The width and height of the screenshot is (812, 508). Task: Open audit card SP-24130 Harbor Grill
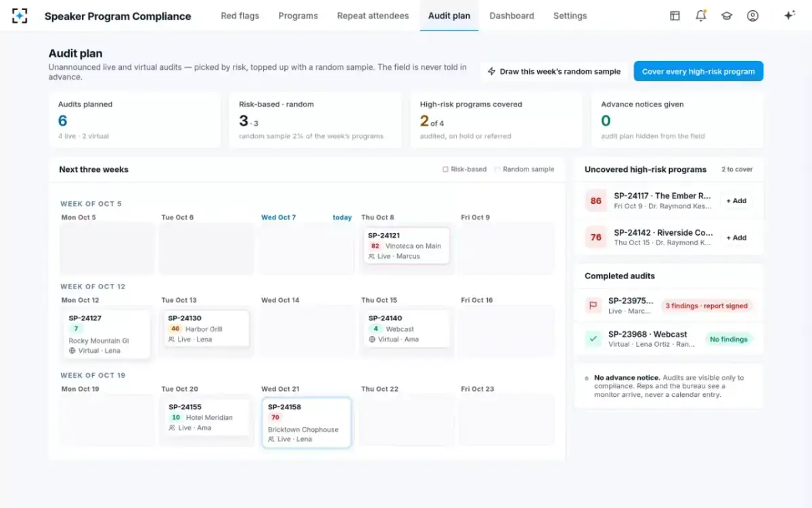(x=206, y=329)
